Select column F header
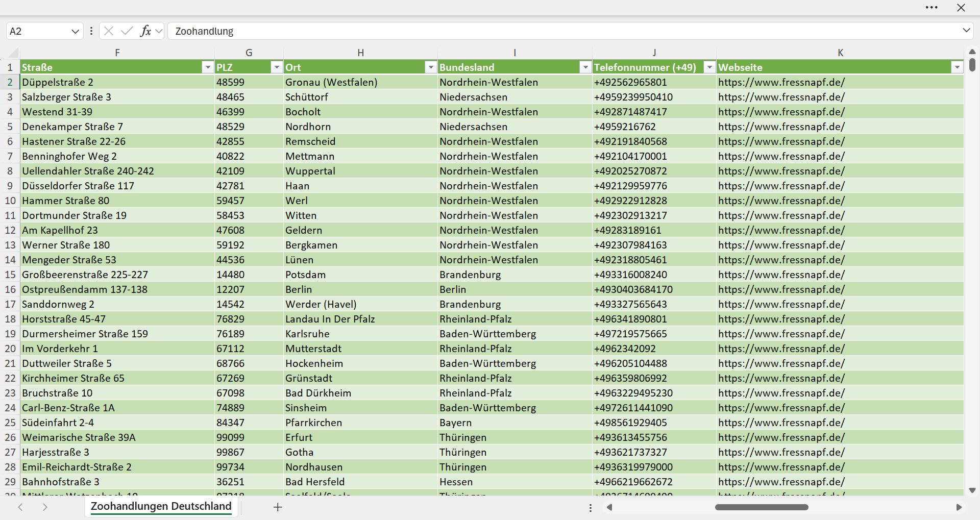Image resolution: width=980 pixels, height=520 pixels. click(117, 53)
